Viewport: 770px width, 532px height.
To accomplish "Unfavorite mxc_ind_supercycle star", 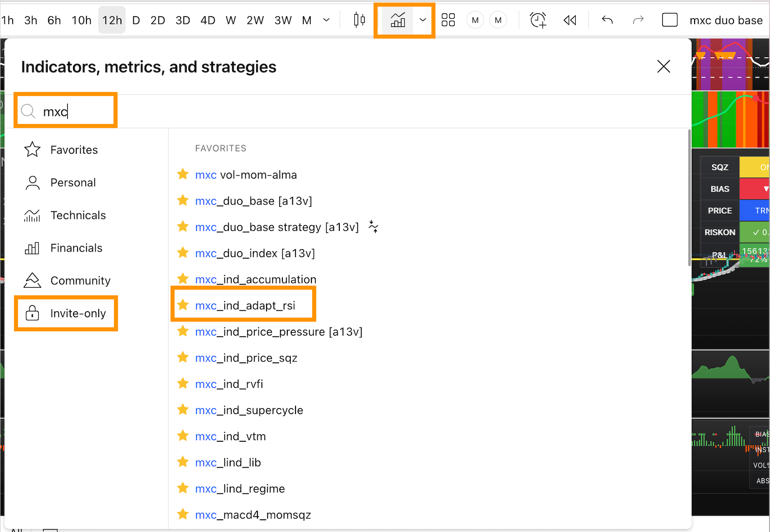I will point(183,409).
